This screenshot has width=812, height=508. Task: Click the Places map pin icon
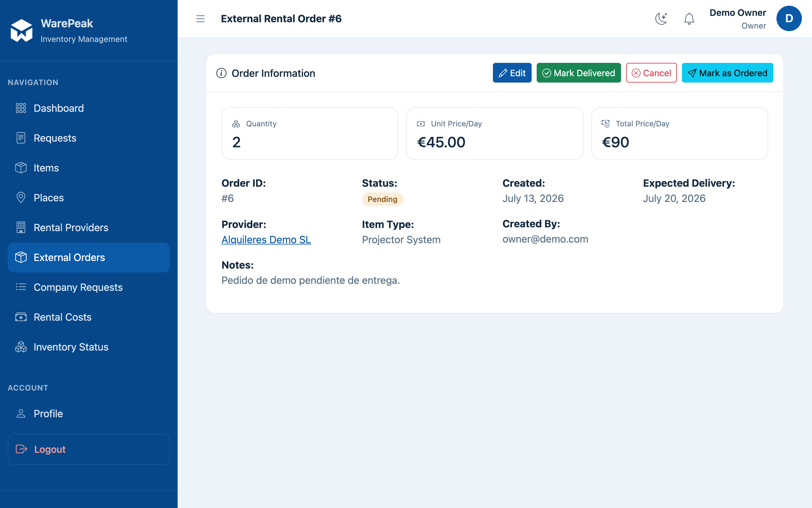21,198
